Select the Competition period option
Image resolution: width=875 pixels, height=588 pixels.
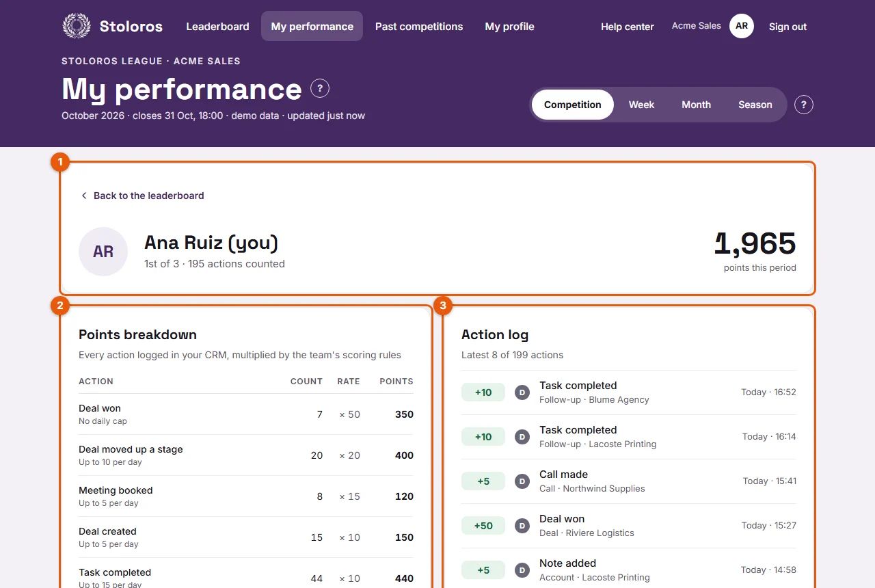[573, 105]
